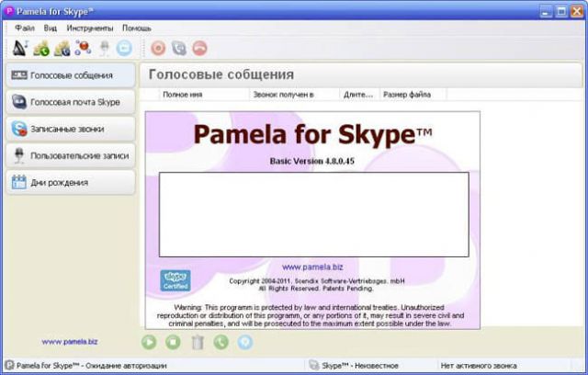Click the metronome toolbar icon

(20, 48)
